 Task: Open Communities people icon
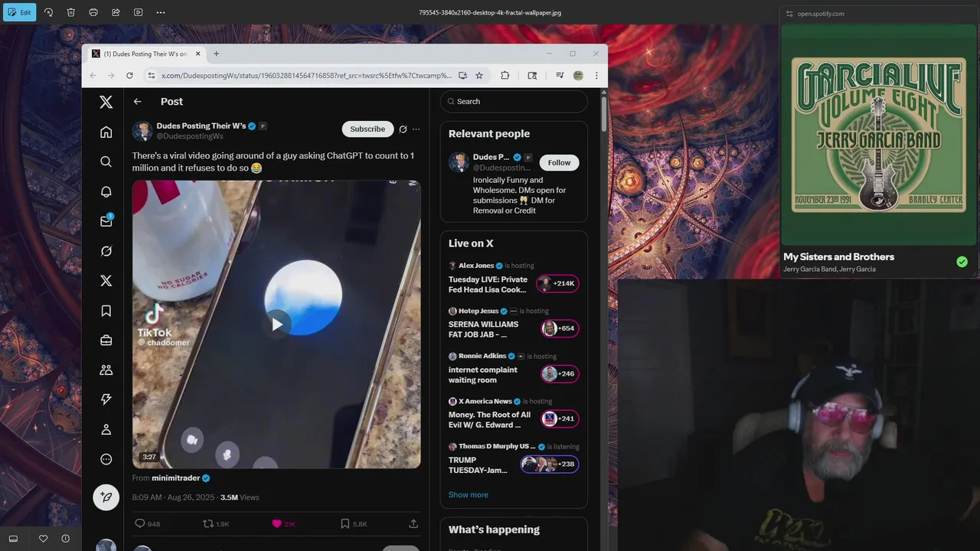point(106,370)
